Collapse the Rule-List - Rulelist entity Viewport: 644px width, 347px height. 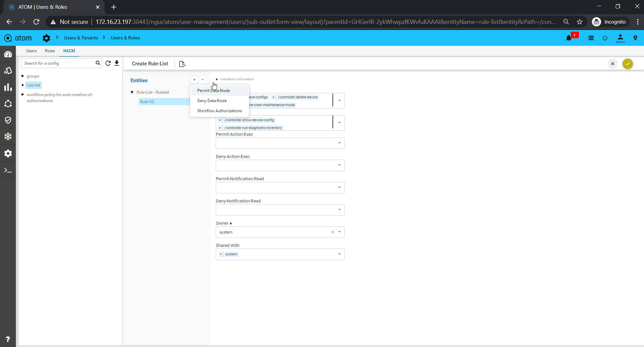coord(132,92)
